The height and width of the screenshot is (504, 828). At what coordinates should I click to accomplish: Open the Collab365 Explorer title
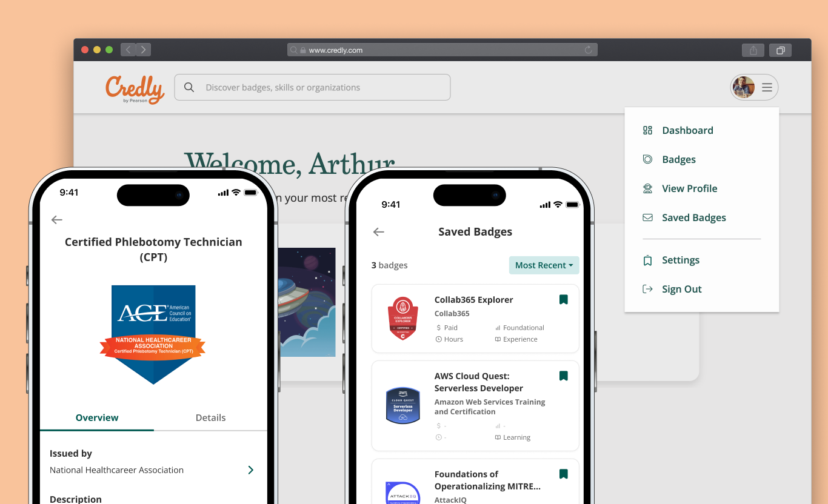click(x=473, y=300)
